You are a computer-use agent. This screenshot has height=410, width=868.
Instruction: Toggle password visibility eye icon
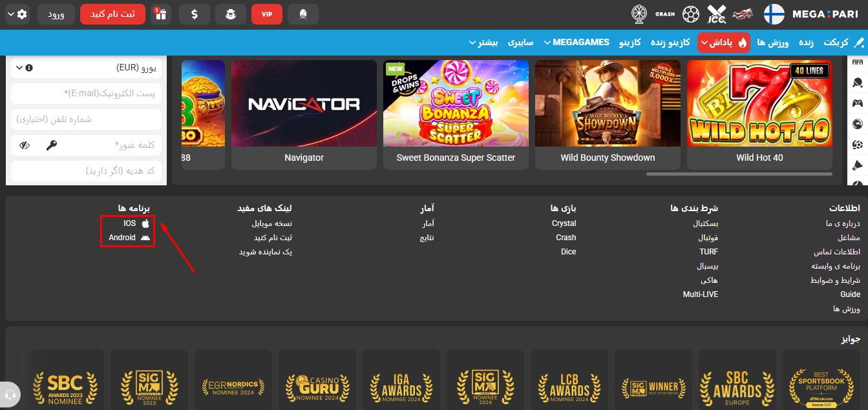pos(25,145)
